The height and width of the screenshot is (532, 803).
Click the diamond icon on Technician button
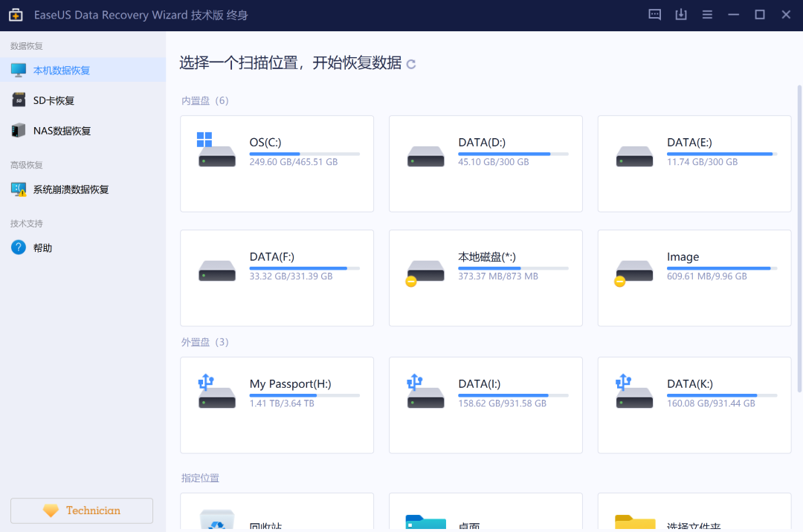coord(51,510)
